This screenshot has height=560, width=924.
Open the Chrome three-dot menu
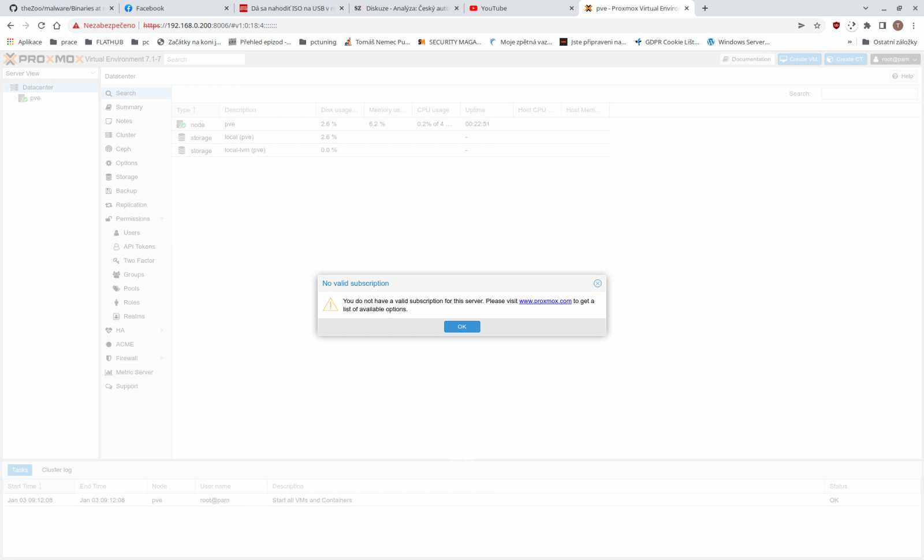[914, 25]
